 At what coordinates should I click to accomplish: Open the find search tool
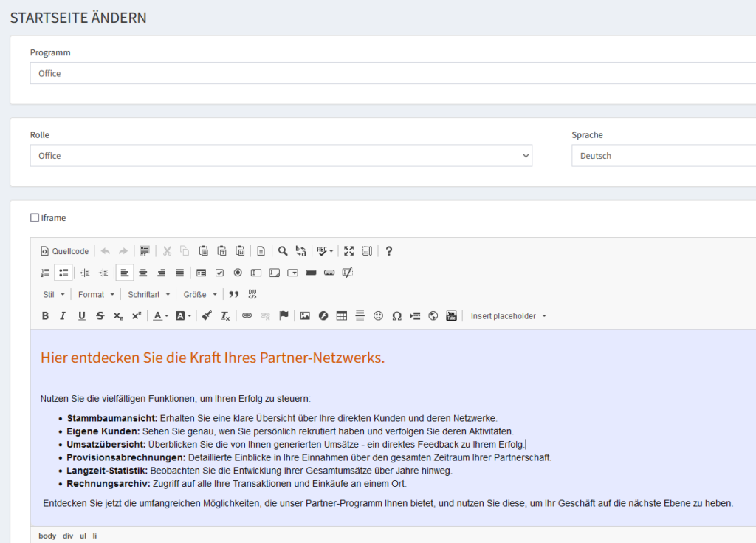[283, 251]
